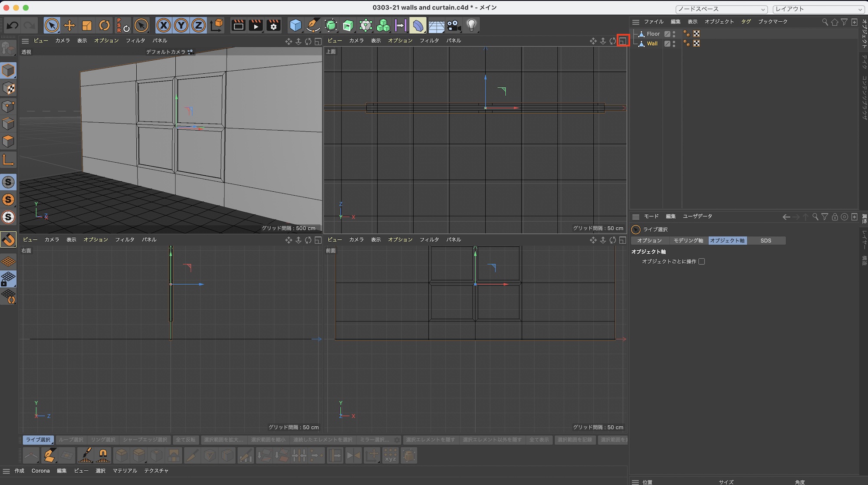Open the レイアウト dropdown
This screenshot has height=485, width=868.
[819, 9]
